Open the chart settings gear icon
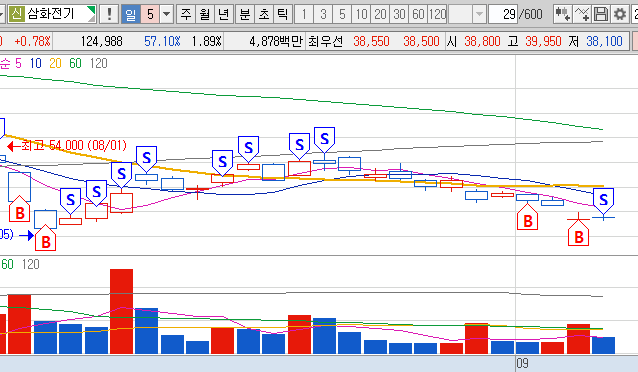Viewport: 638px width, 372px height. (620, 15)
